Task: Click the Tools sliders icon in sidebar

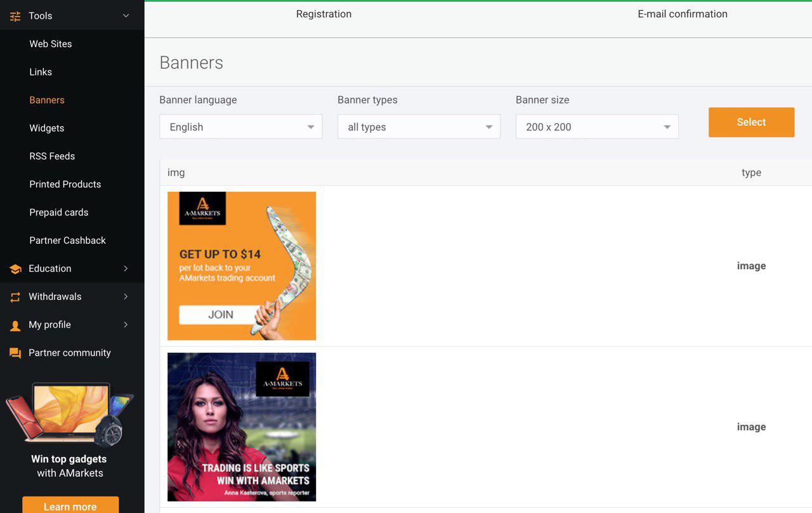Action: [x=15, y=16]
